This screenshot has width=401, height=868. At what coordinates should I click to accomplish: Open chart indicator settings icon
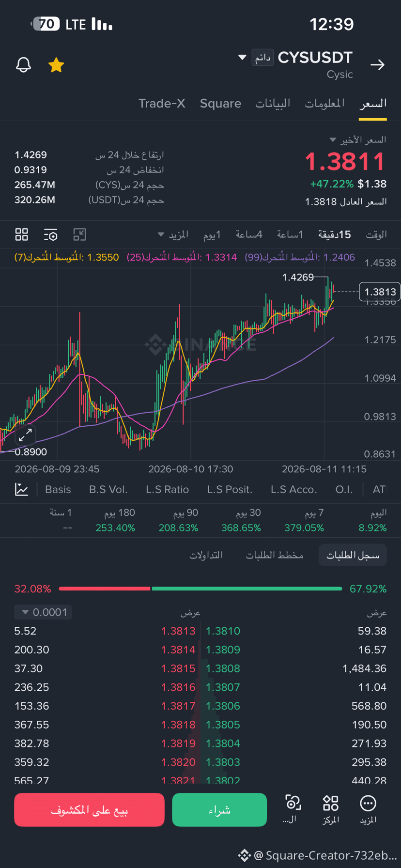click(x=50, y=235)
